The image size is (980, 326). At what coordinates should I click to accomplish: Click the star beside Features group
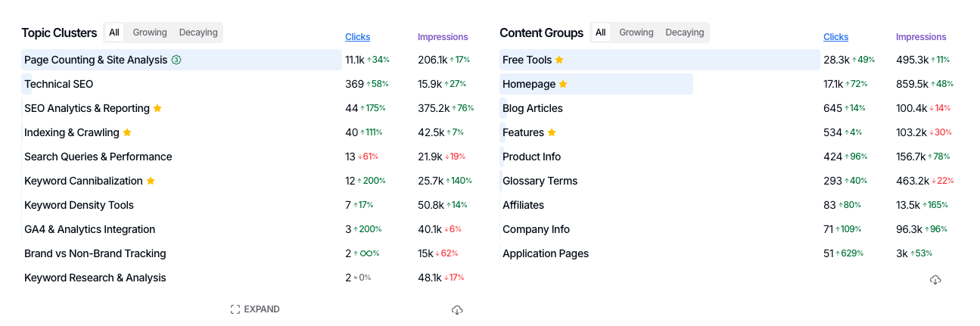tap(552, 132)
